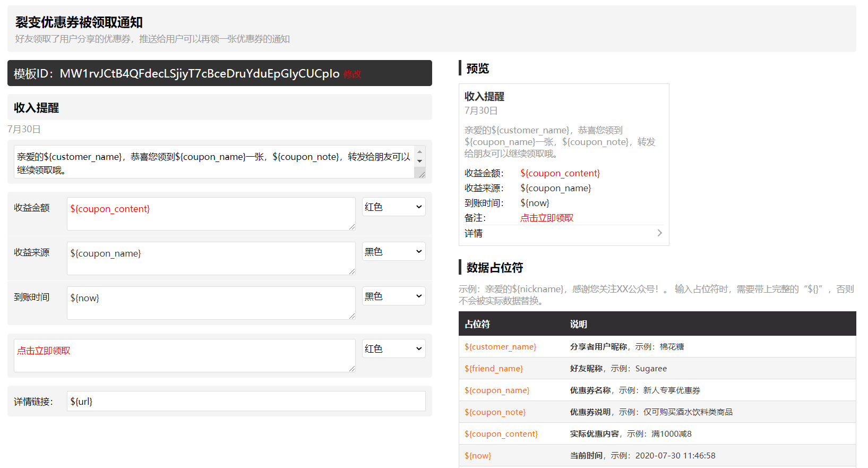Click the 到账时间 text field
The image size is (868, 468).
click(x=211, y=303)
